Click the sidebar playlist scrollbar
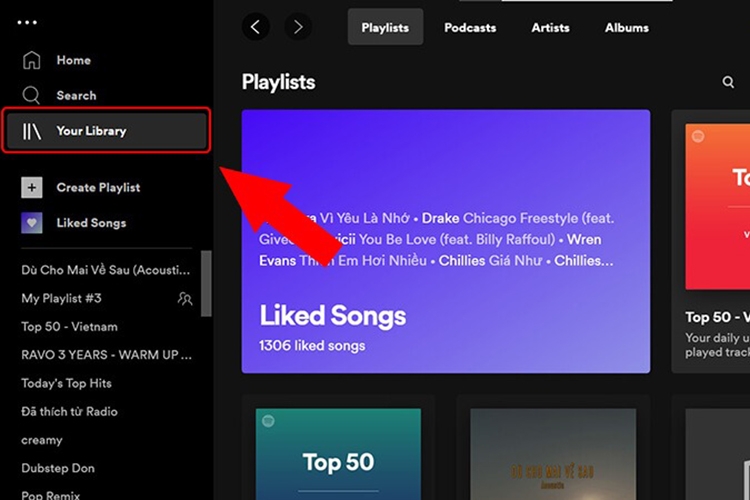 (206, 283)
